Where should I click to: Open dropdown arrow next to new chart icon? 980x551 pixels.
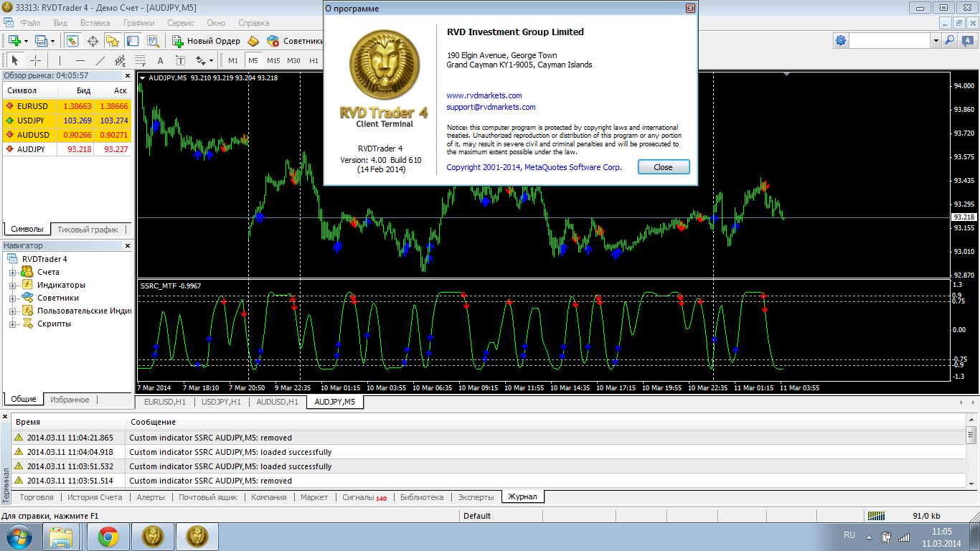pyautogui.click(x=26, y=41)
